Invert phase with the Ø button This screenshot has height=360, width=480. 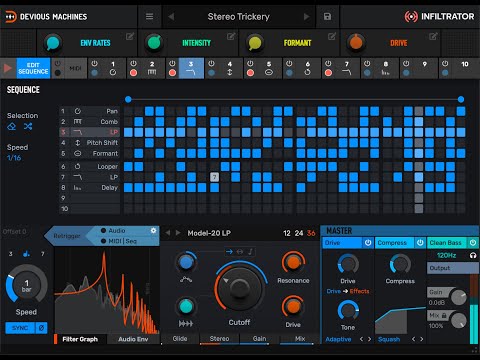(41, 328)
